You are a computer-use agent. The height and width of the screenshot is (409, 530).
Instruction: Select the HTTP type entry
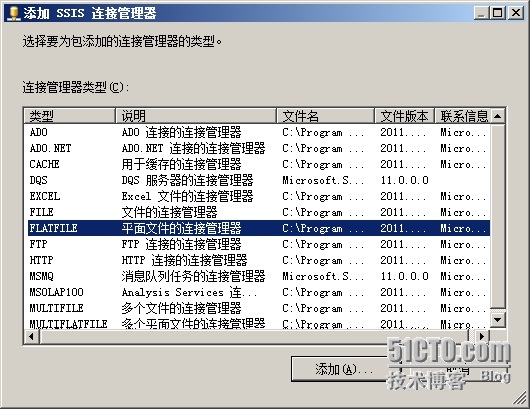[x=259, y=260]
